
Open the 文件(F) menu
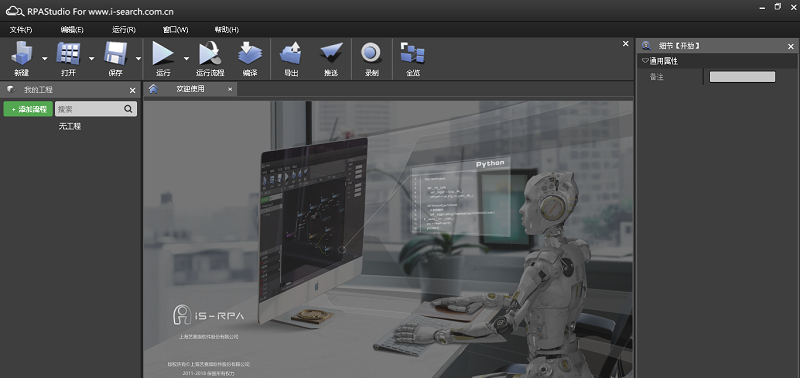21,30
